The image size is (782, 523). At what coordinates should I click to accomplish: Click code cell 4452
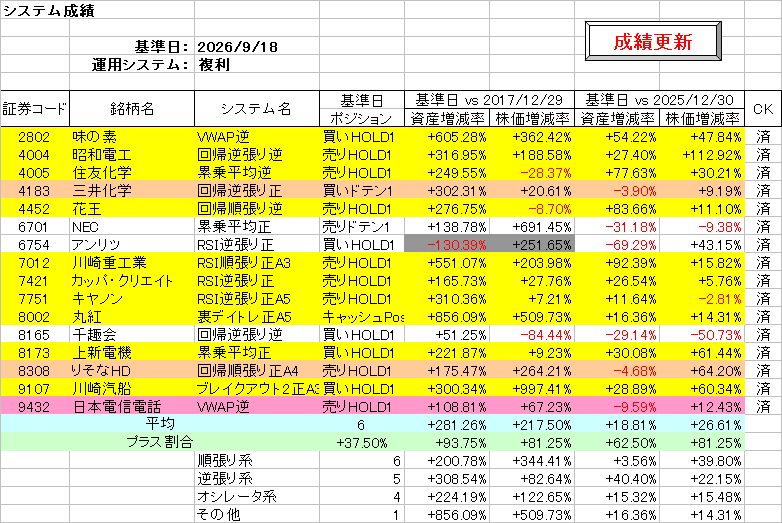click(34, 209)
